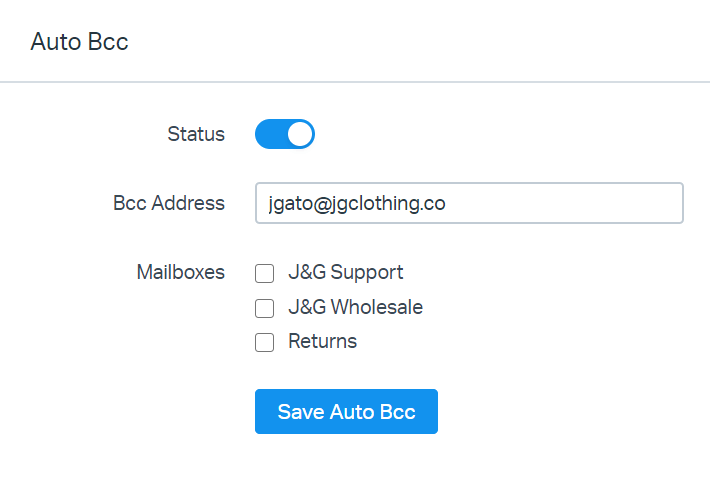710x481 pixels.
Task: Click the Bcc Address field label
Action: [169, 203]
